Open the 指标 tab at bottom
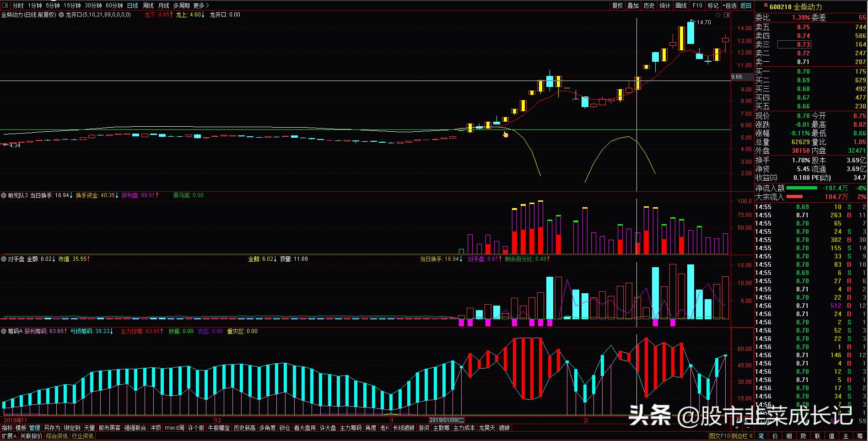The image size is (868, 441). (7, 428)
